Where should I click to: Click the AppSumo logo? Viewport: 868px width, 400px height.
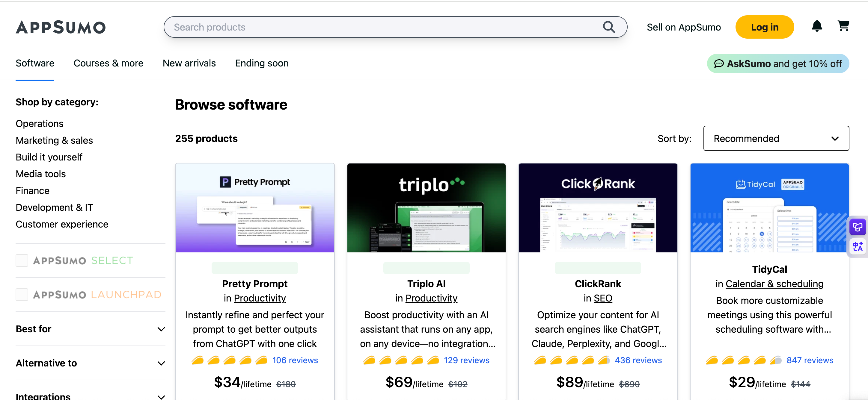[x=61, y=27]
